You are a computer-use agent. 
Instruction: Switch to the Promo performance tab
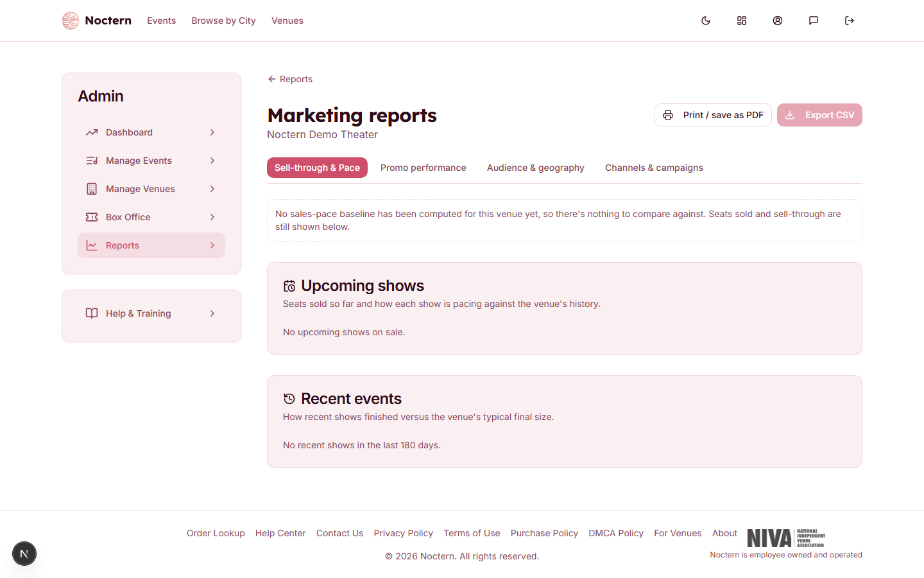[424, 168]
